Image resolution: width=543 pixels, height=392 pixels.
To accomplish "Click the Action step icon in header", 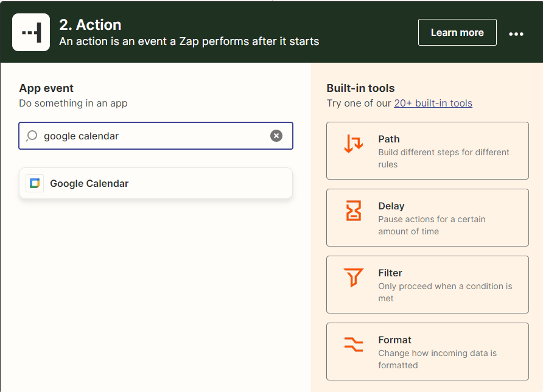I will (x=31, y=32).
